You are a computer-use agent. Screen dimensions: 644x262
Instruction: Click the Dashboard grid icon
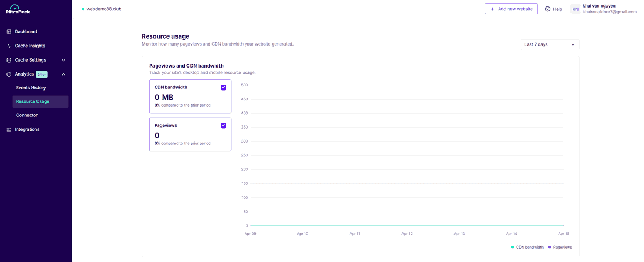pyautogui.click(x=9, y=32)
